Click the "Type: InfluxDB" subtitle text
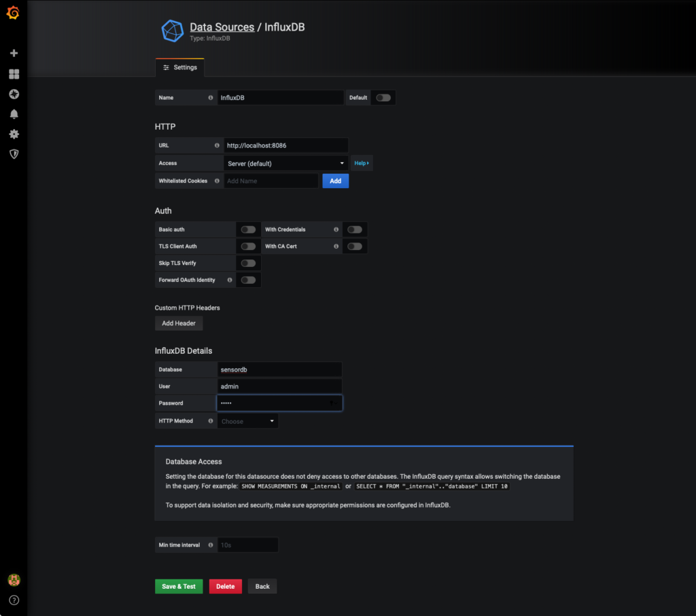Image resolution: width=696 pixels, height=616 pixels. (x=210, y=39)
